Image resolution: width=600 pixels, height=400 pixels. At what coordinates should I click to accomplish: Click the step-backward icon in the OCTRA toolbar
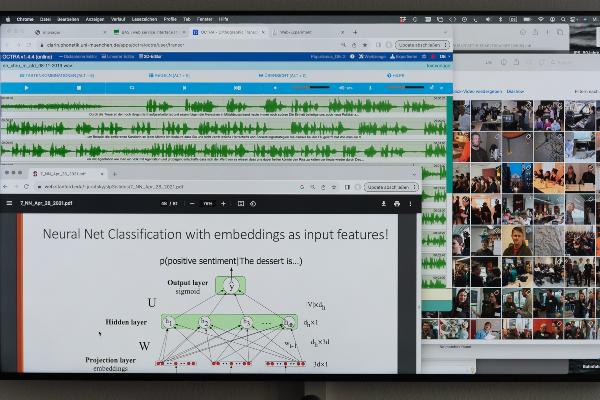click(x=184, y=88)
